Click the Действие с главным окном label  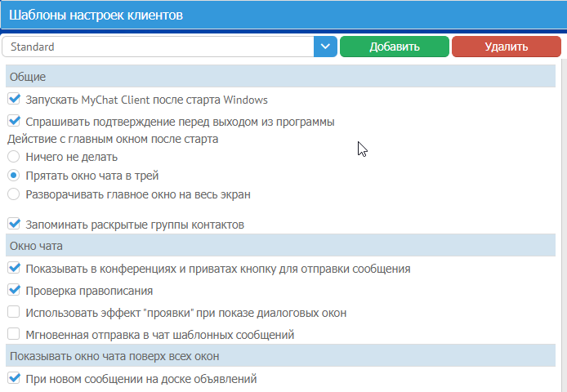click(114, 139)
